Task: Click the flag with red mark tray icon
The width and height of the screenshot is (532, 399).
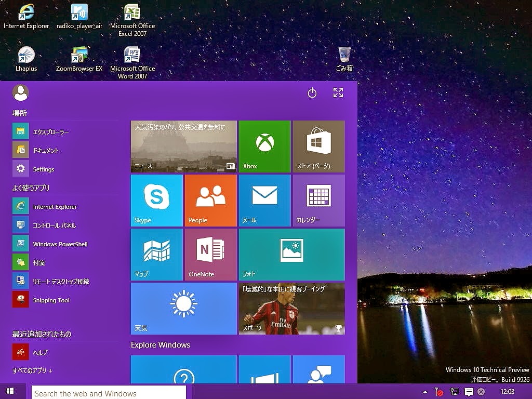Action: (x=438, y=392)
